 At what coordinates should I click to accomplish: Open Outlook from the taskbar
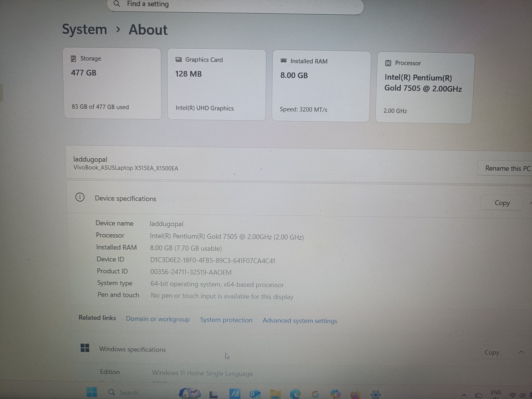255,394
